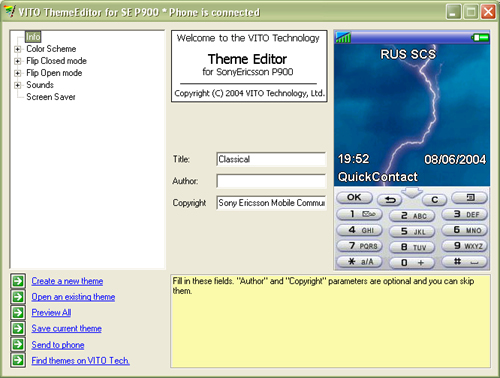The image size is (500, 378).
Task: Click the Save current theme link
Action: [67, 328]
